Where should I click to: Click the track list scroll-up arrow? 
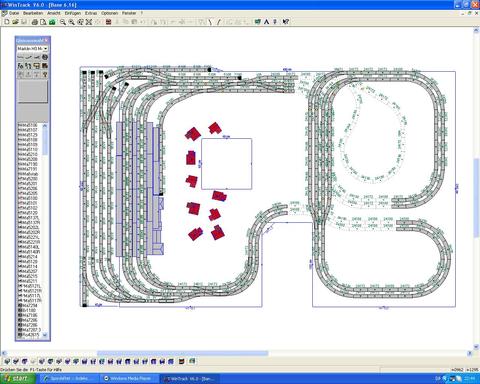point(45,126)
